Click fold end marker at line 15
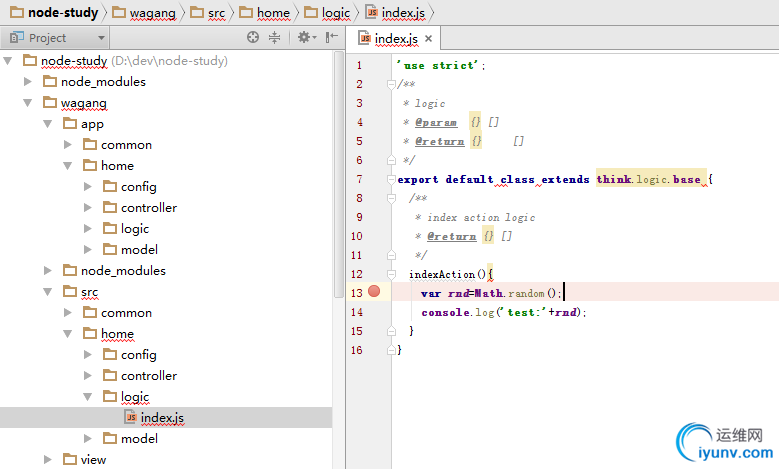 tap(391, 331)
